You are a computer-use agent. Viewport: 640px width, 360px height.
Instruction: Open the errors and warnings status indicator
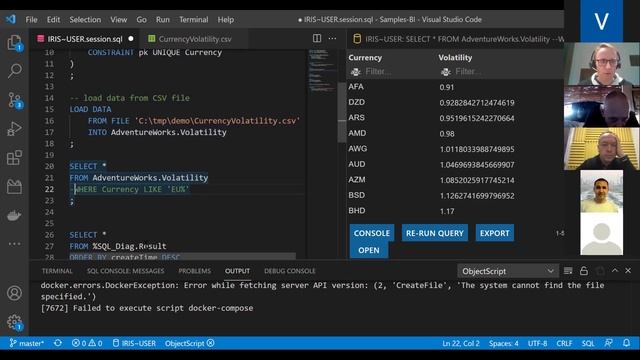point(87,343)
